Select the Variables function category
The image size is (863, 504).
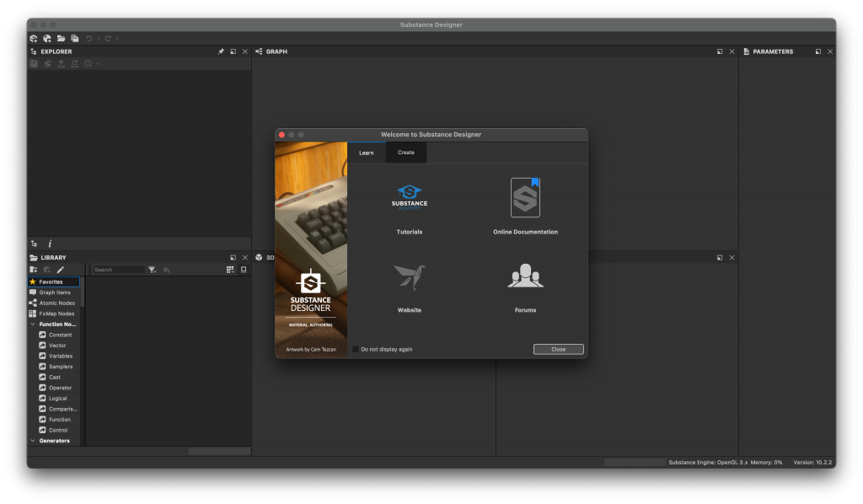[58, 356]
